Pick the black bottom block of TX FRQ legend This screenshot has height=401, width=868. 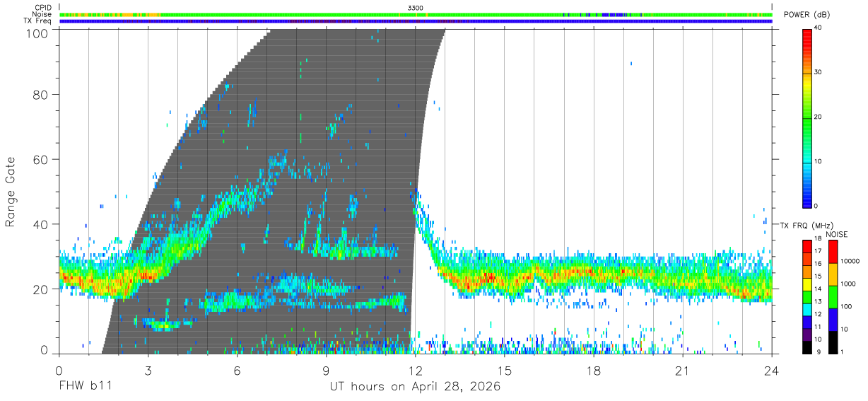point(807,346)
